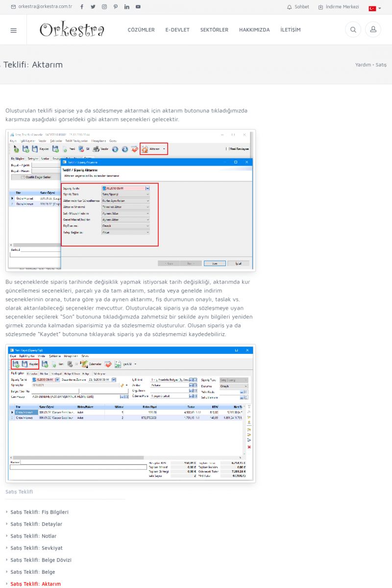This screenshot has width=392, height=588.
Task: Open the search magnifier icon
Action: pos(353,30)
